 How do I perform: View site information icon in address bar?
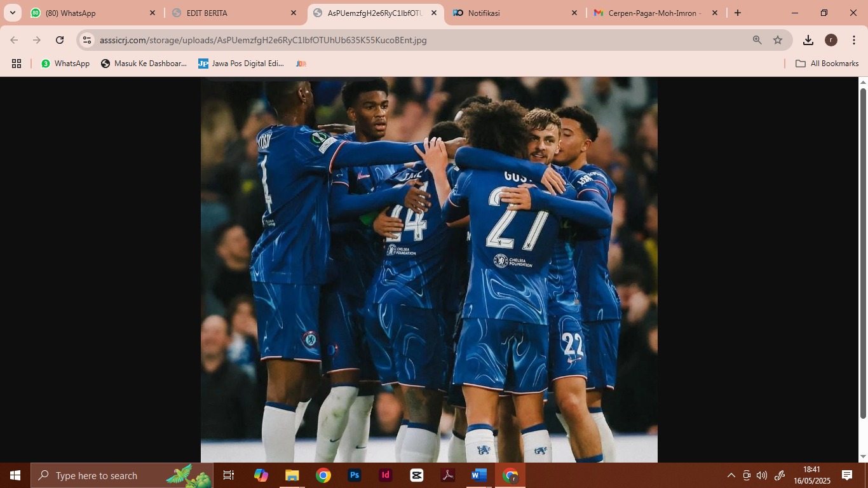[x=87, y=40]
